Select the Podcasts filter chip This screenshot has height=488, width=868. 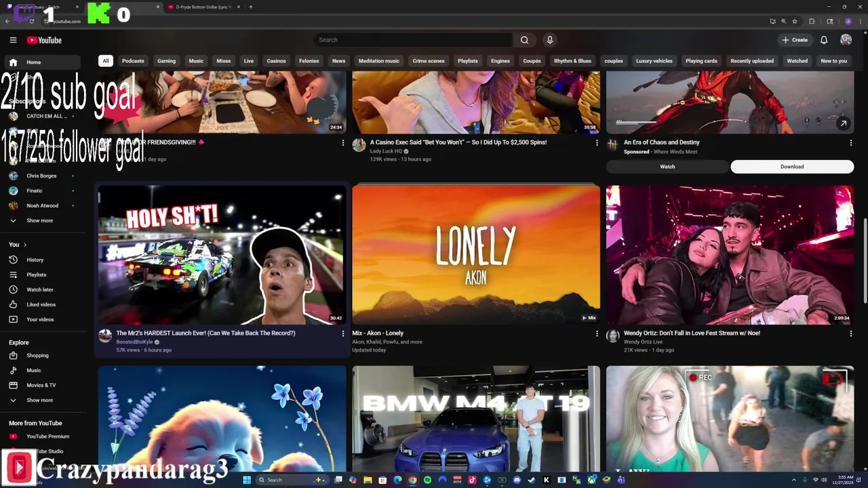coord(133,61)
